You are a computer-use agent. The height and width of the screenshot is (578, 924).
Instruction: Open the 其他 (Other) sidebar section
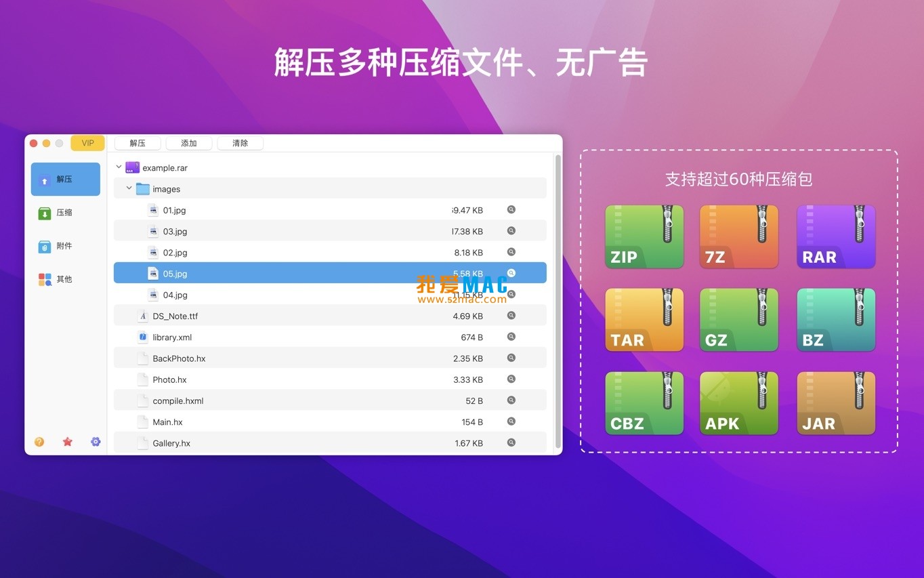(x=65, y=278)
